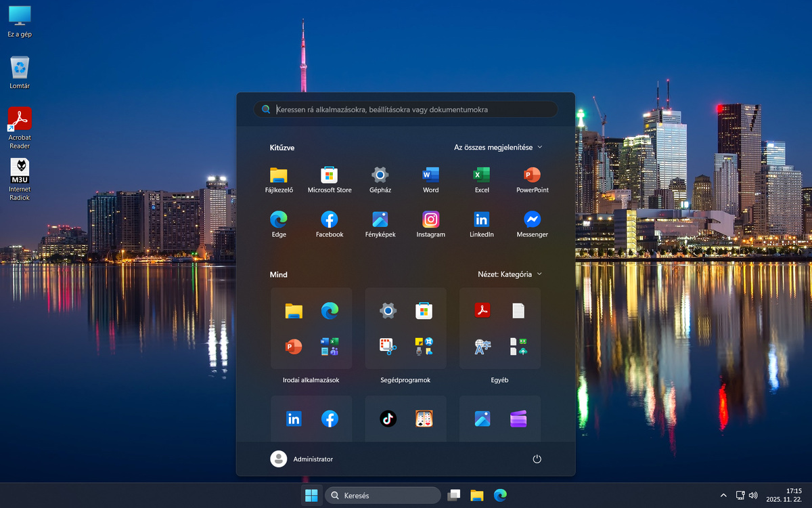Open PowerPoint icon in Irodai alkalmazások group
This screenshot has height=508, width=812.
294,347
